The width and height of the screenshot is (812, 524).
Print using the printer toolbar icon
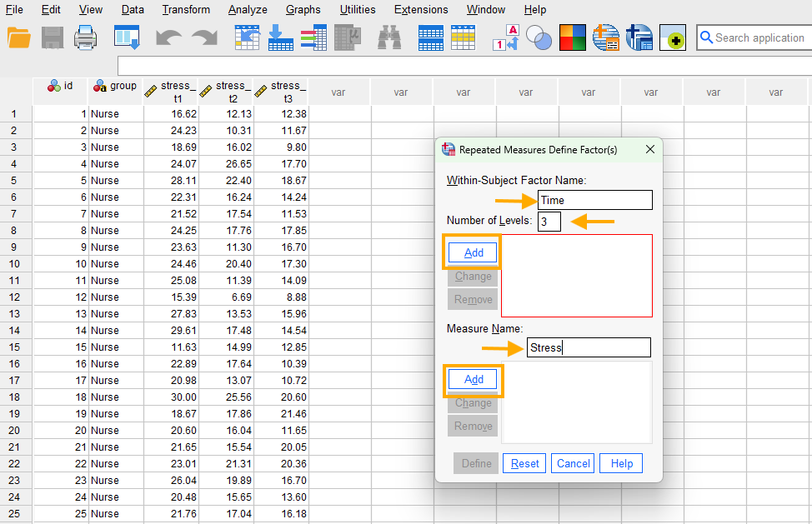click(x=85, y=37)
